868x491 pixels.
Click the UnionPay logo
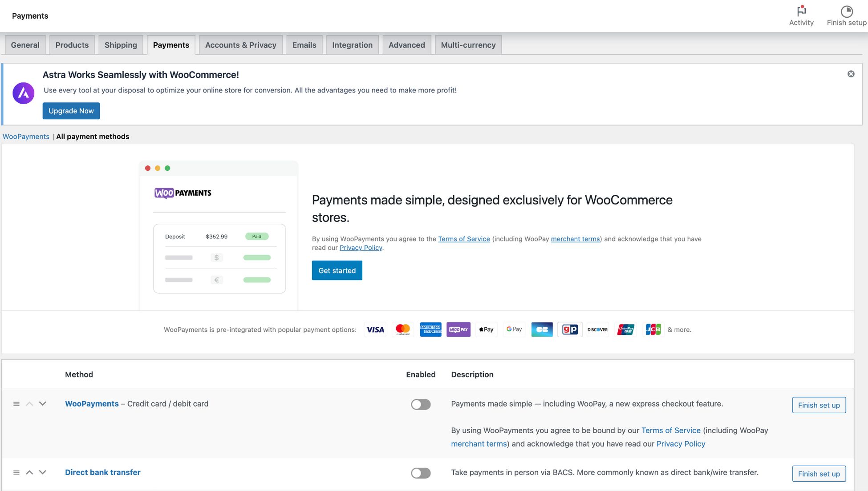(x=625, y=330)
